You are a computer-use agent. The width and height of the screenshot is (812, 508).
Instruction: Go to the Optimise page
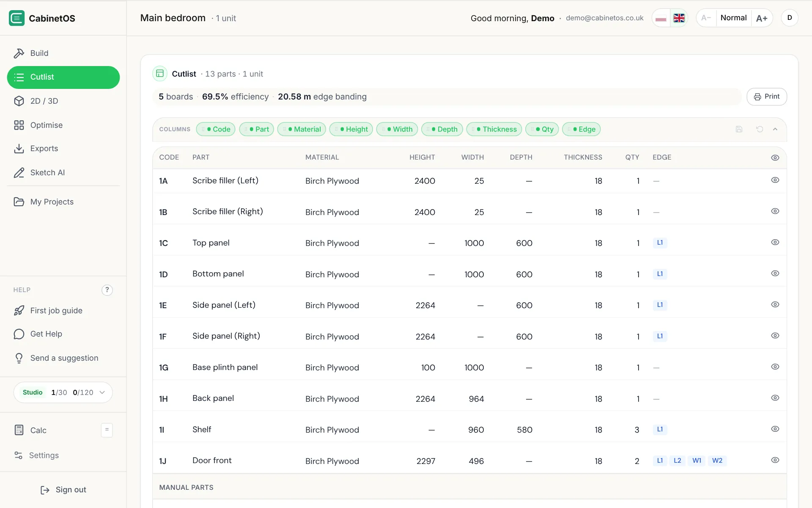click(x=63, y=125)
